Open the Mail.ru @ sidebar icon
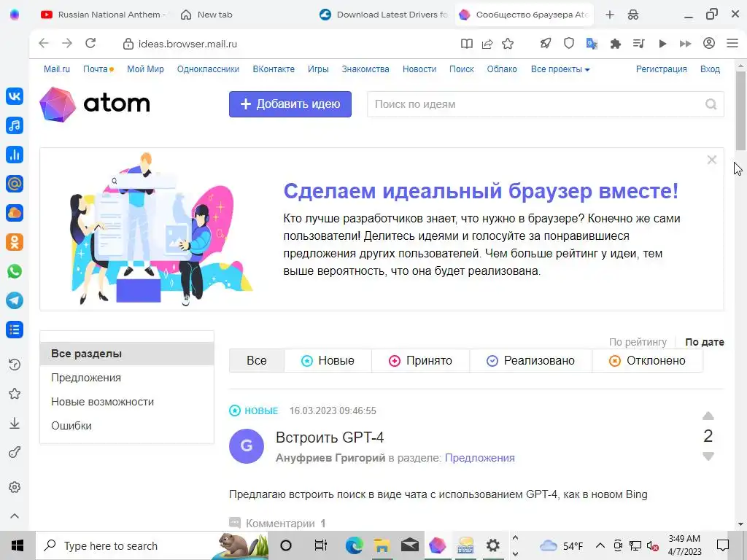The width and height of the screenshot is (747, 560). (15, 184)
